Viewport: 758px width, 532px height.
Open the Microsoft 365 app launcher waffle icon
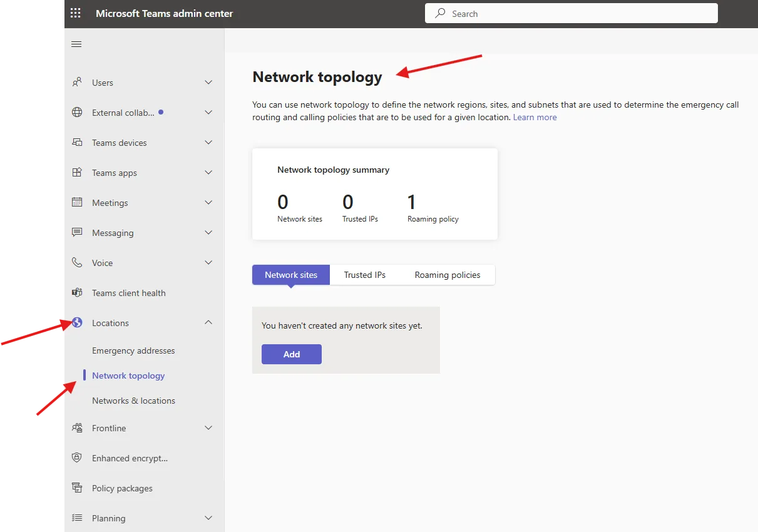click(75, 13)
